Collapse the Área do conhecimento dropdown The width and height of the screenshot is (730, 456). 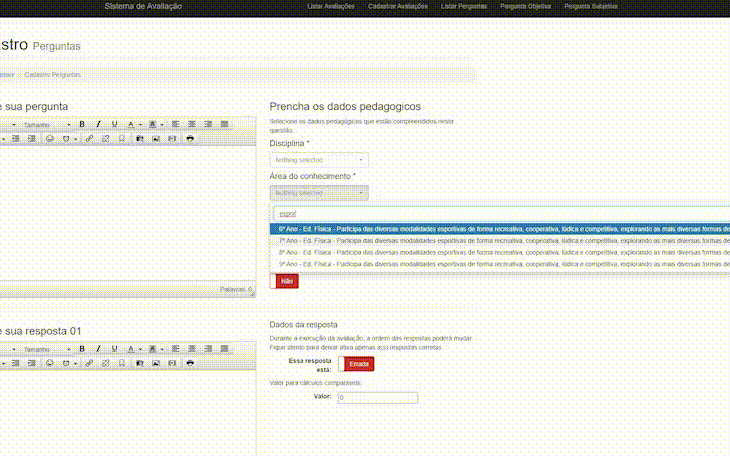[319, 193]
